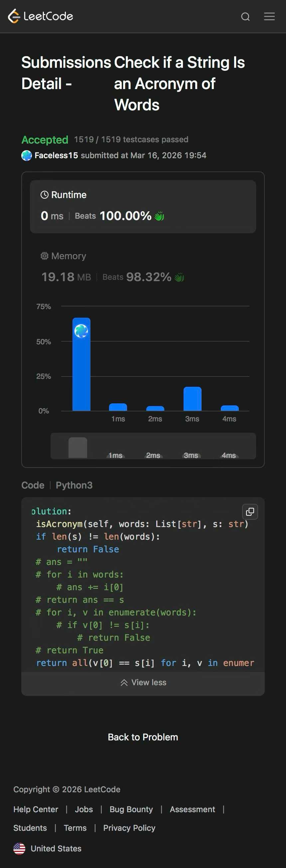Open the Privacy Policy link

pos(129,827)
